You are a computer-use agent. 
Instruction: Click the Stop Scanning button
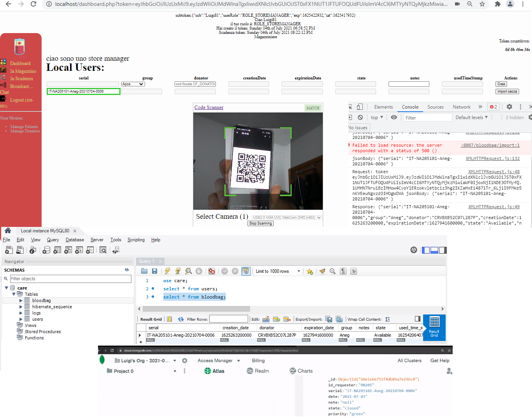pyautogui.click(x=261, y=223)
